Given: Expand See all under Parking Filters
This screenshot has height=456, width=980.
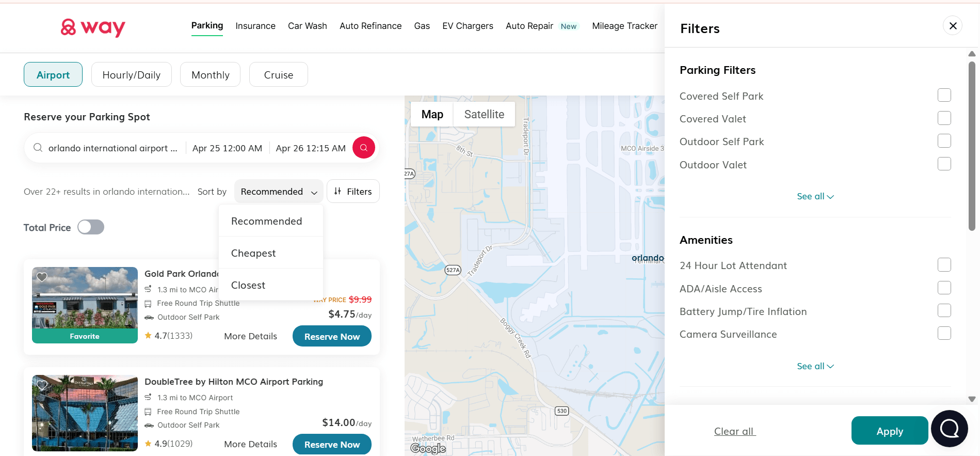Looking at the screenshot, I should (815, 196).
